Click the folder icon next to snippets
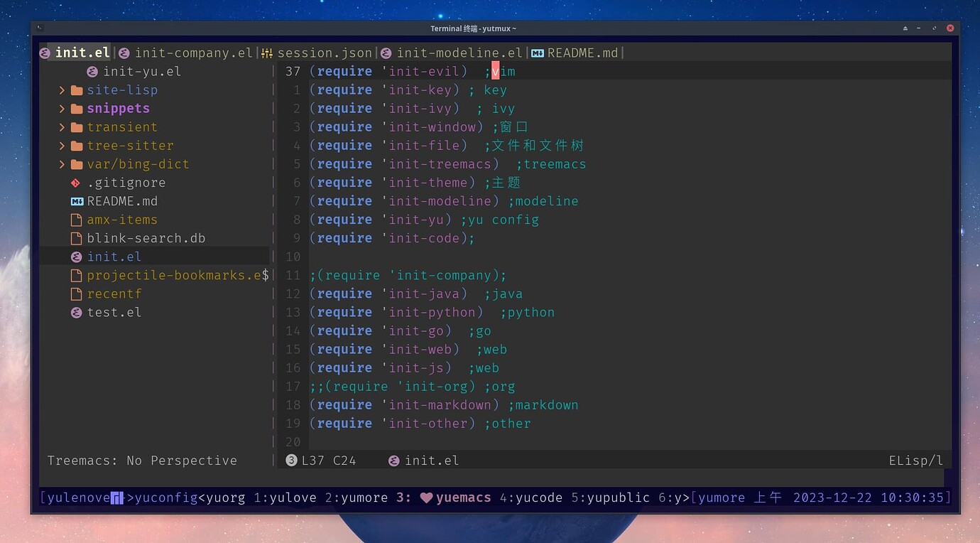This screenshot has width=980, height=543. coord(77,108)
